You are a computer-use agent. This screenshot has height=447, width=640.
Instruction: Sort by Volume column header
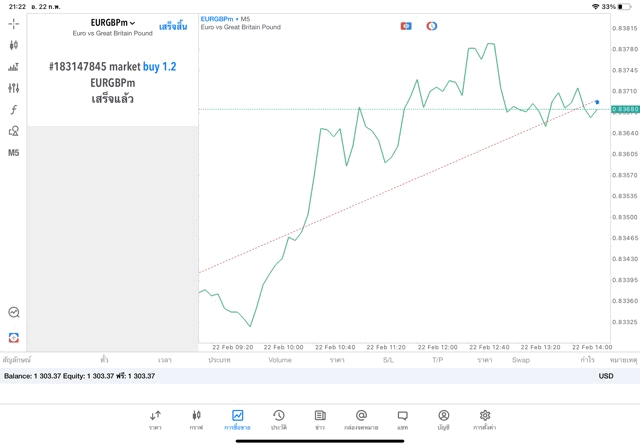coord(280,360)
